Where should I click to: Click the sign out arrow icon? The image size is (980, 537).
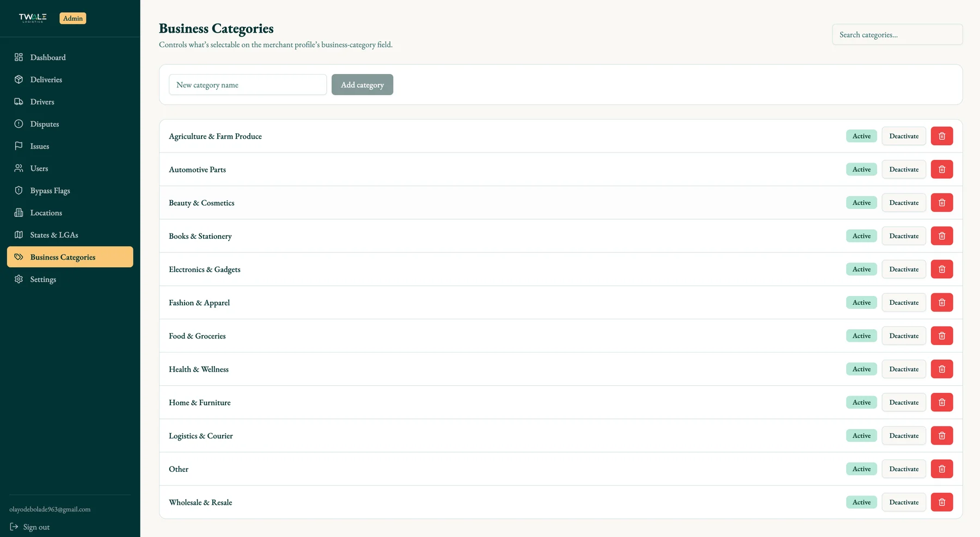14,527
